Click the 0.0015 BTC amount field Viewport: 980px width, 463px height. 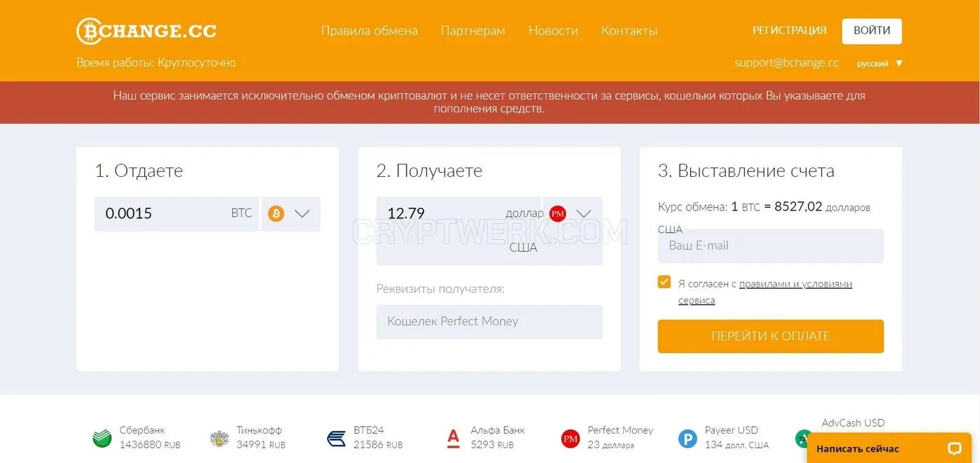tap(176, 214)
